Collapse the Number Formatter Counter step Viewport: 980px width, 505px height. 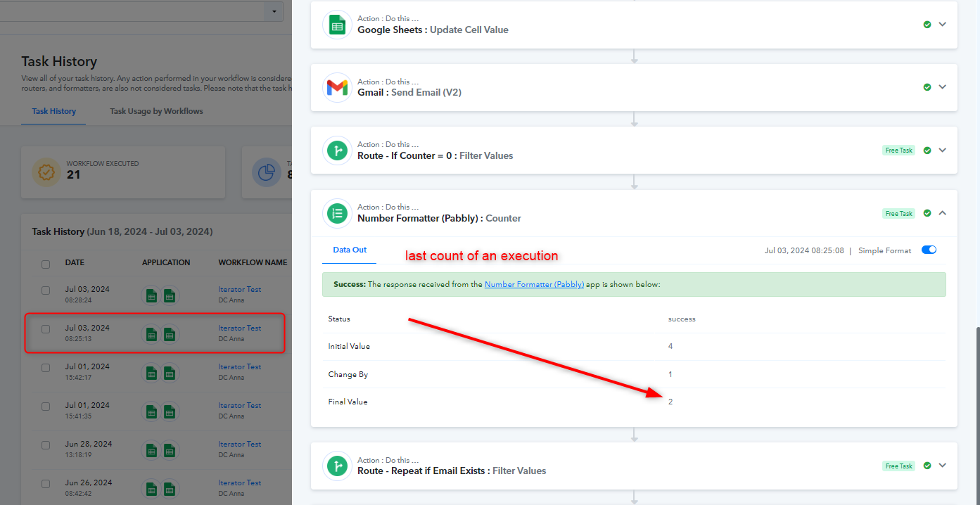[x=943, y=213]
